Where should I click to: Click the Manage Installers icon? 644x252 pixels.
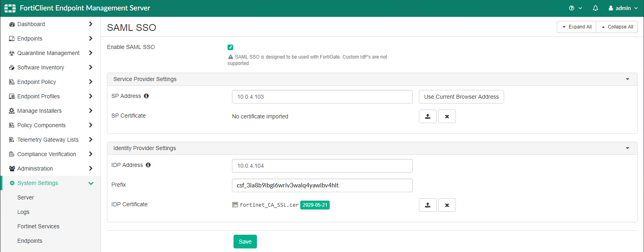(12, 111)
